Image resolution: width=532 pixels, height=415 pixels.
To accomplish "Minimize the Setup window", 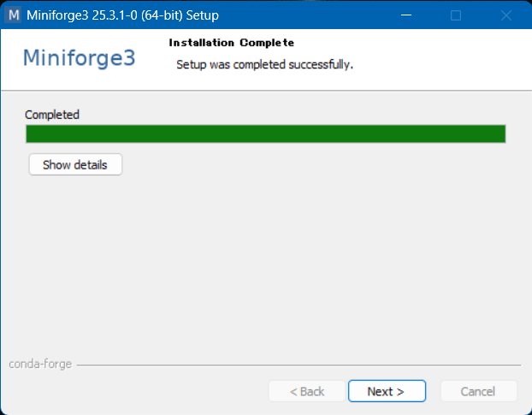I will [x=407, y=15].
